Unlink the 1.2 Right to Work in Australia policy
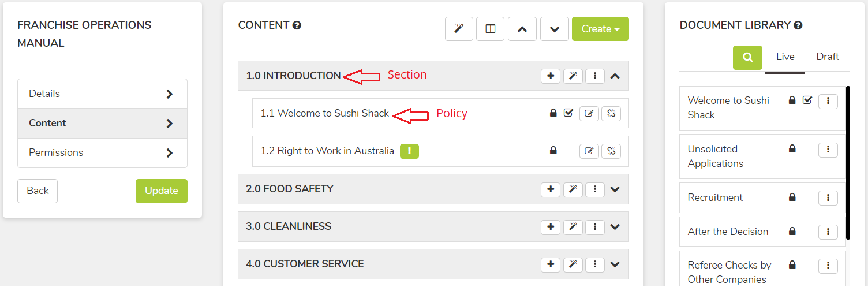The width and height of the screenshot is (868, 287). click(611, 151)
